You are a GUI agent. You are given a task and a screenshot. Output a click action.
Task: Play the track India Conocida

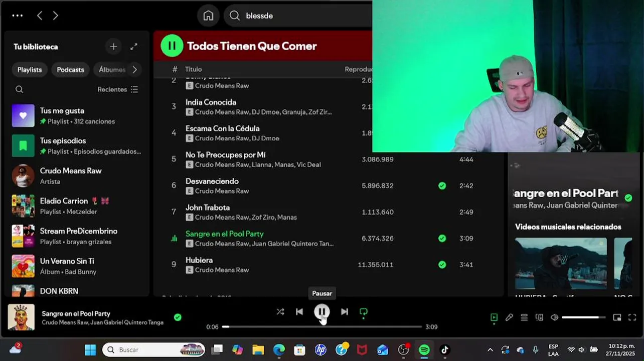(211, 102)
